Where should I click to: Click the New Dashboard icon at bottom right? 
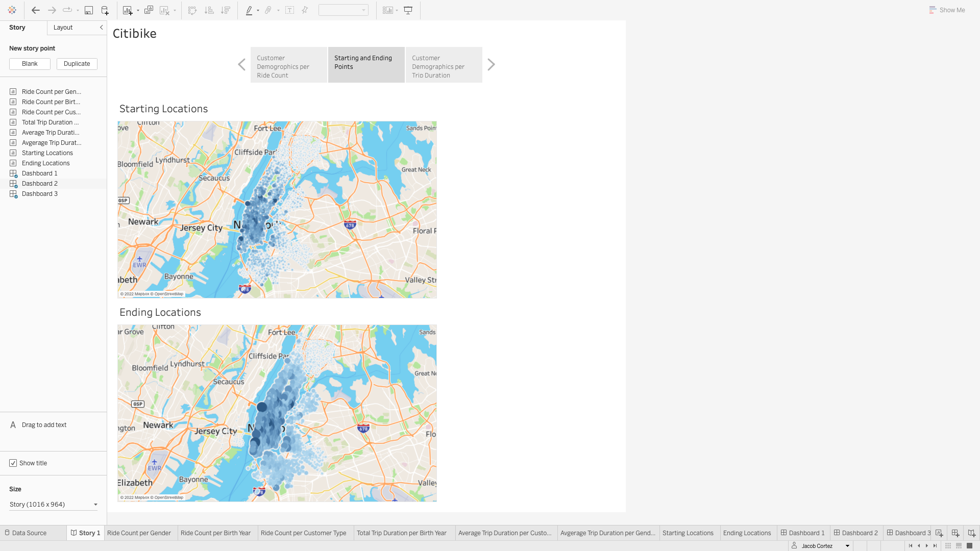click(955, 533)
